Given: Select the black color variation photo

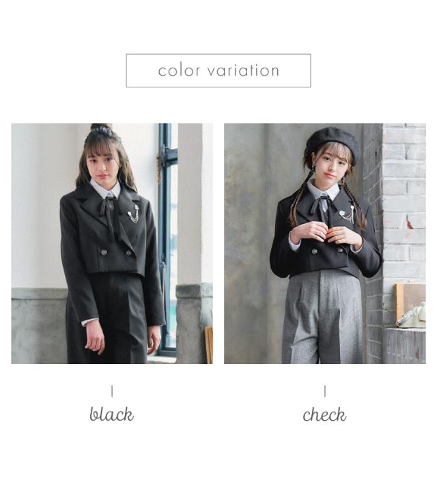Looking at the screenshot, I should click(x=112, y=243).
